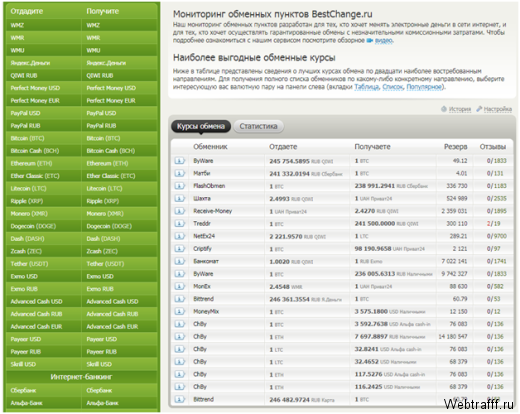Screen dimensions: 520x414
Task: Open info icon for the Receive-Money row
Action: 179,211
